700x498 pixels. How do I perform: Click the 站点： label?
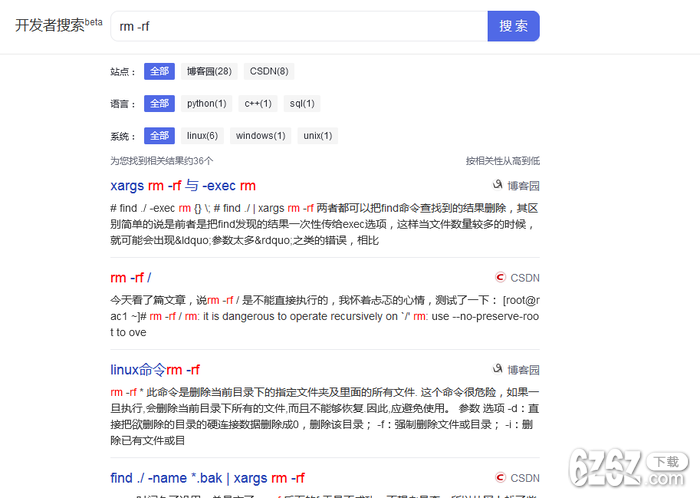[123, 72]
